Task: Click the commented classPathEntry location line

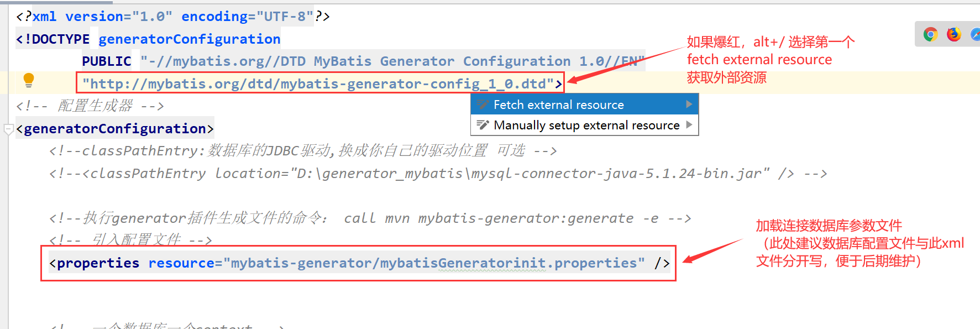Action: coord(438,174)
